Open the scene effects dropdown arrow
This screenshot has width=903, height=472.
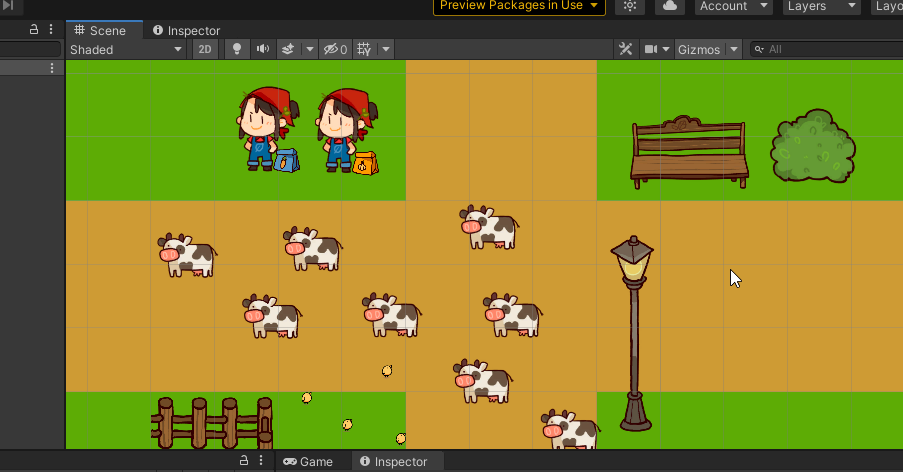309,49
